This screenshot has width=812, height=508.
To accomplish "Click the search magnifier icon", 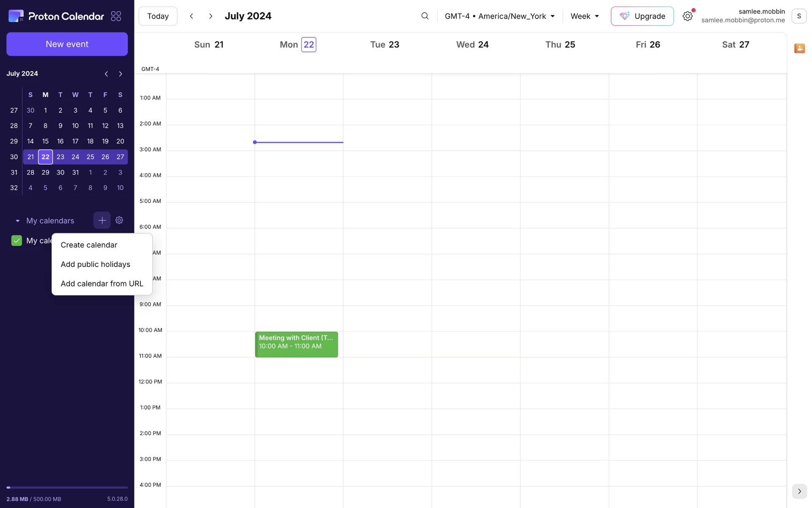I will [425, 16].
